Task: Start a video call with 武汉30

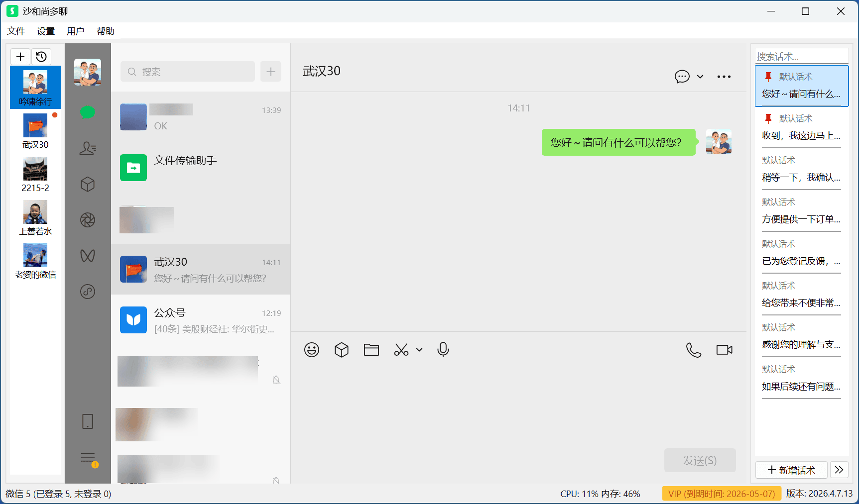Action: point(724,350)
